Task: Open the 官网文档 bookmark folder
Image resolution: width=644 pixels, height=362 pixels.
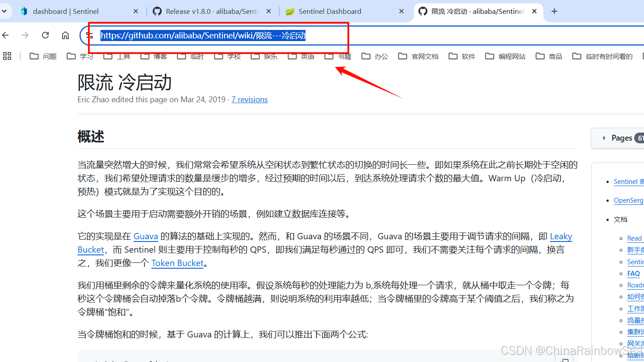Action: (x=419, y=56)
